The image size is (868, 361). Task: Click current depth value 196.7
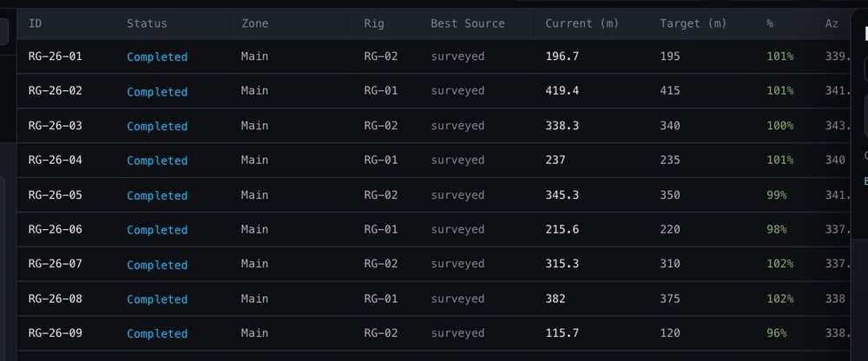coord(562,56)
